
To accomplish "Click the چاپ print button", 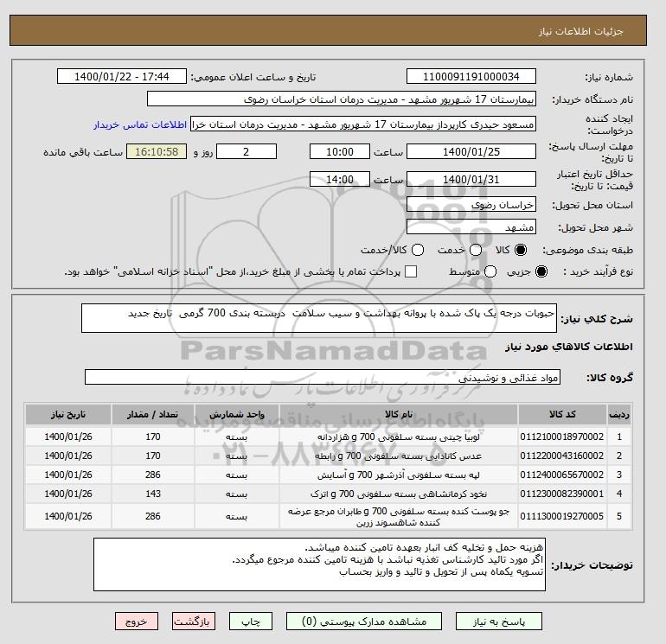I will 250,622.
